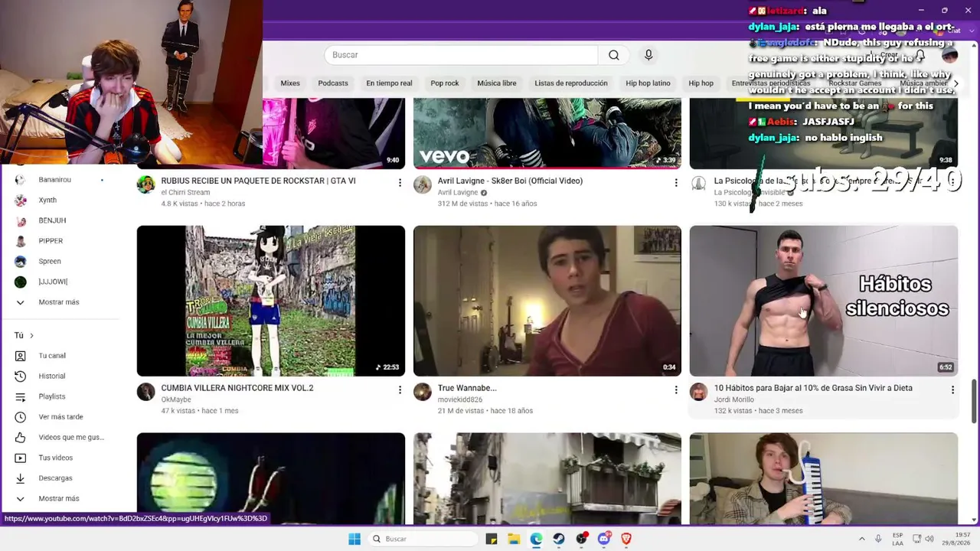Select the Podcasts chip
The height and width of the screenshot is (551, 980).
point(333,83)
